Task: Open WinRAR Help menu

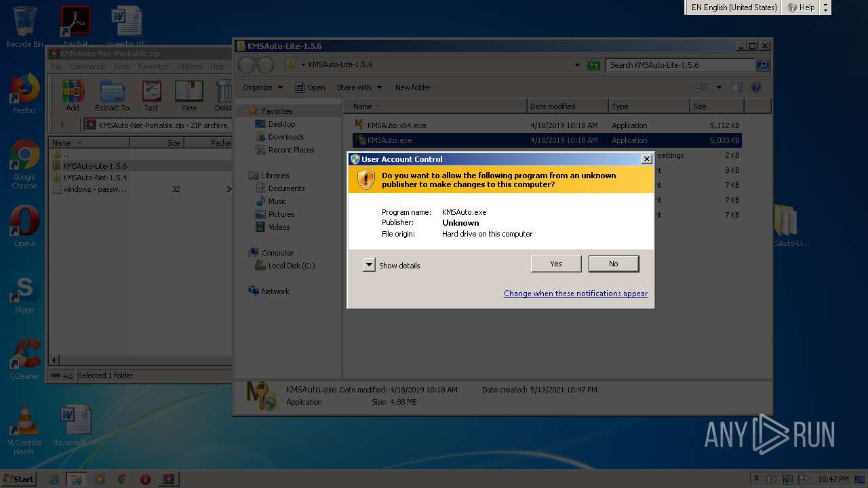Action: (217, 66)
